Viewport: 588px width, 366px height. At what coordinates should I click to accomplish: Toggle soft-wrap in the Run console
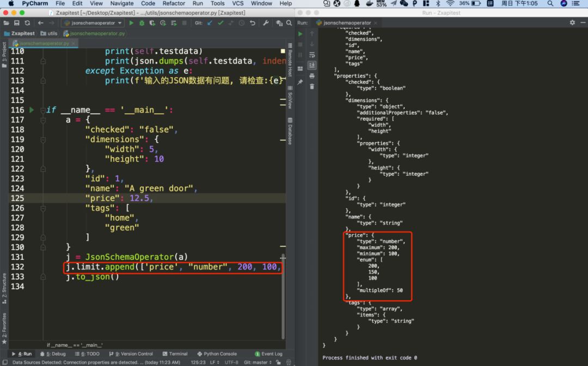tap(312, 55)
